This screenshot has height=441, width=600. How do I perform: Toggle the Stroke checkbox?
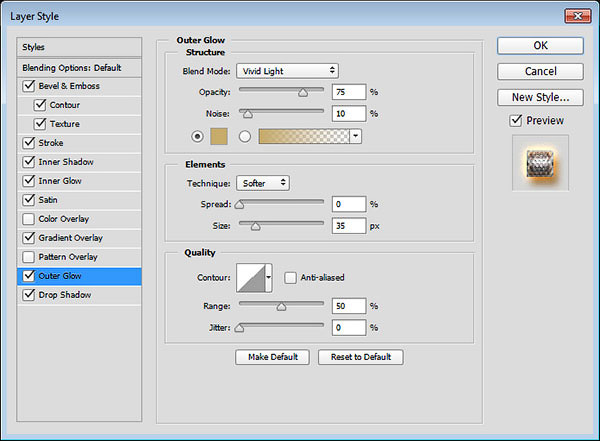pos(29,143)
